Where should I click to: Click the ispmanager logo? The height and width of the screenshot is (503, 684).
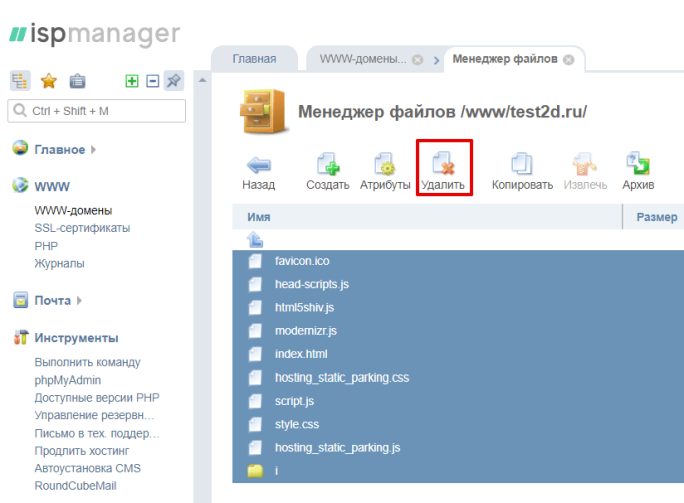click(95, 34)
